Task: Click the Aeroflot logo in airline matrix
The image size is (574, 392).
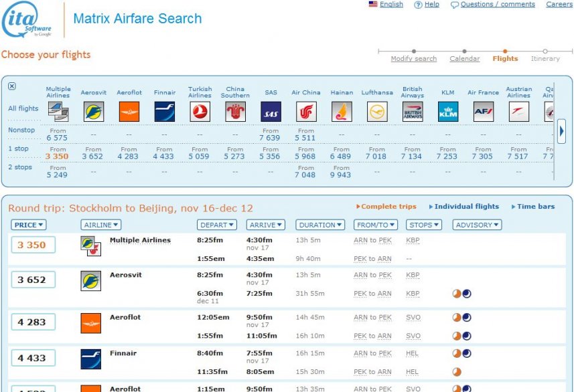Action: tap(129, 112)
